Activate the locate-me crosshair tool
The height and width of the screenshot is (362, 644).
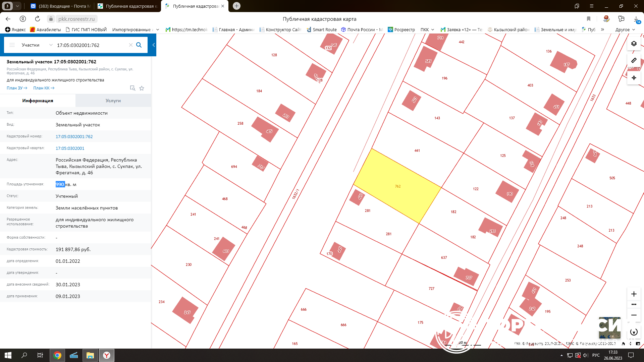(x=634, y=78)
